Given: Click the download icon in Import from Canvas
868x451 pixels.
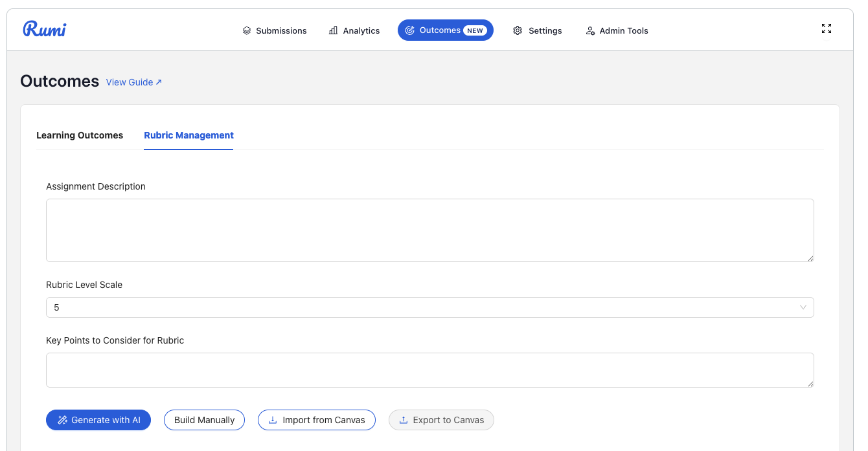Looking at the screenshot, I should [x=273, y=420].
